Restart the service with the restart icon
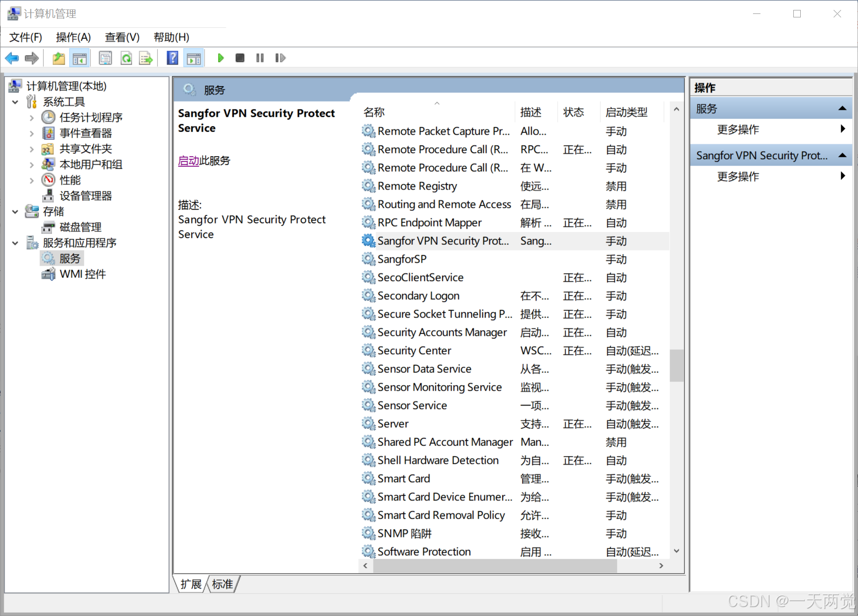Viewport: 858px width, 616px height. click(280, 58)
